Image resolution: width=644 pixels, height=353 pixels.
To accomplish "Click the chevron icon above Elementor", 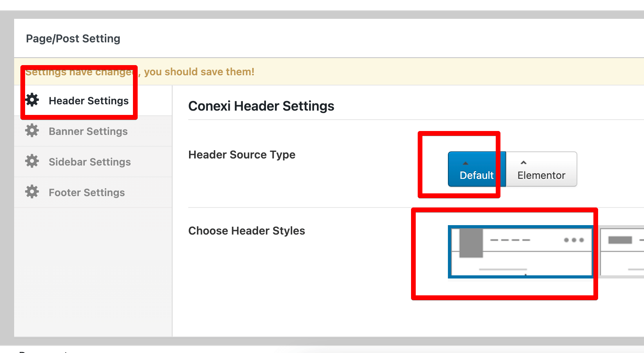I will tap(524, 163).
